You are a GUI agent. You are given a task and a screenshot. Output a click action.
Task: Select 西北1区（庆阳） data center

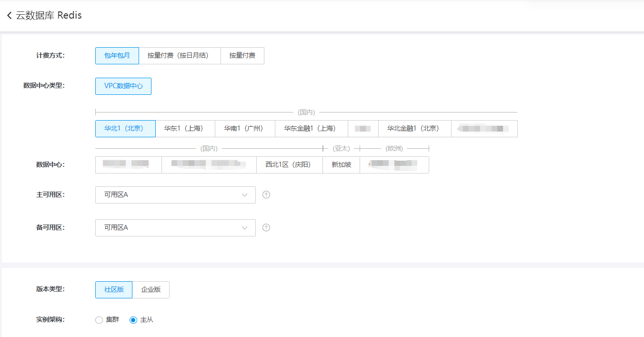click(x=289, y=164)
